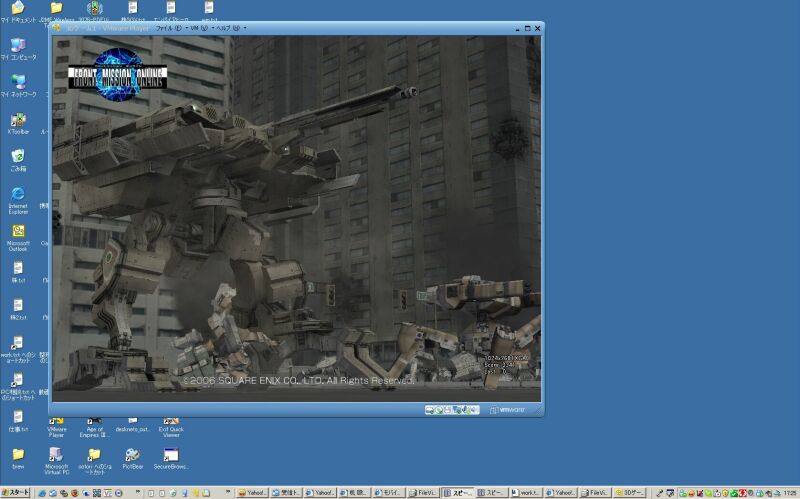The width and height of the screenshot is (800, 499).
Task: Click the vmware logo in status bar
Action: [508, 410]
